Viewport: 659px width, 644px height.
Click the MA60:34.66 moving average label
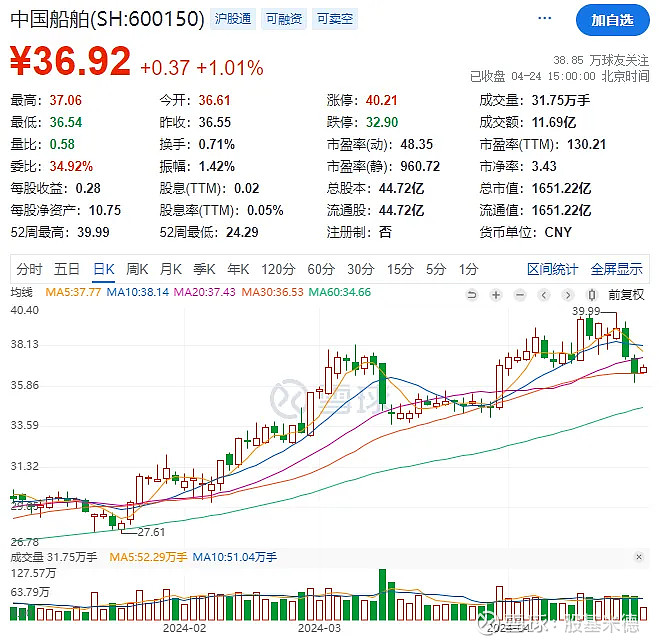click(x=340, y=292)
